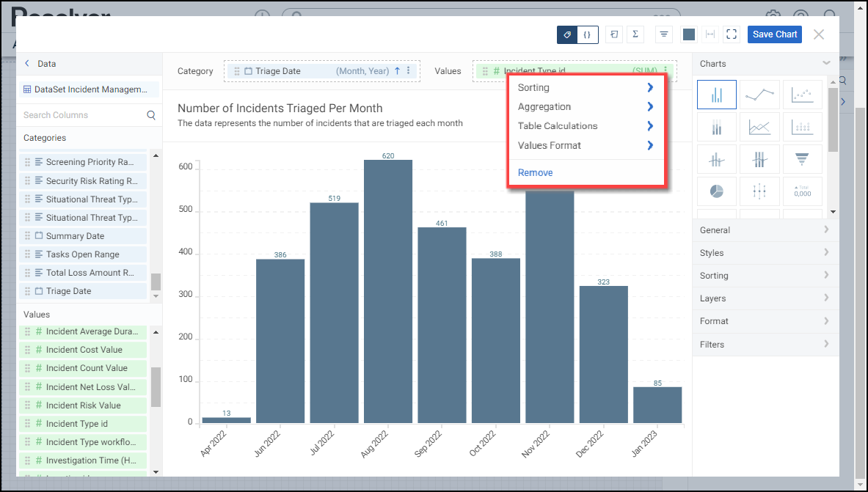Collapse the Charts panel
Screen dimensions: 868x492
click(x=827, y=64)
